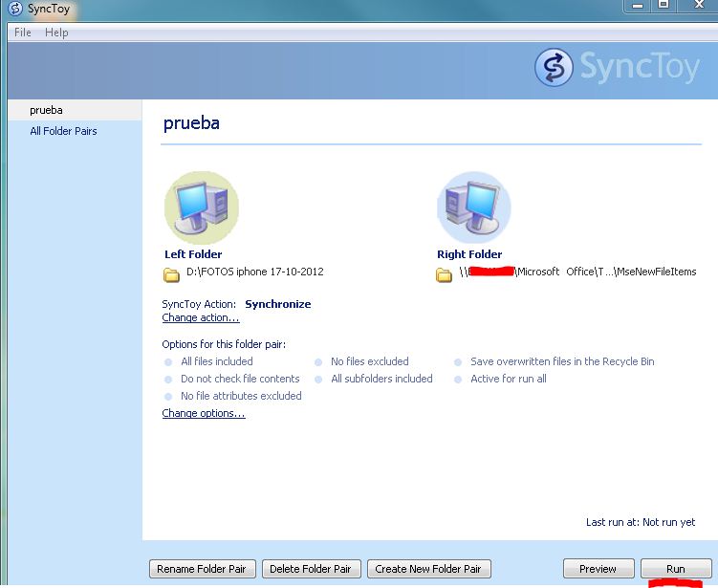Click the Change options... link

coord(204,413)
